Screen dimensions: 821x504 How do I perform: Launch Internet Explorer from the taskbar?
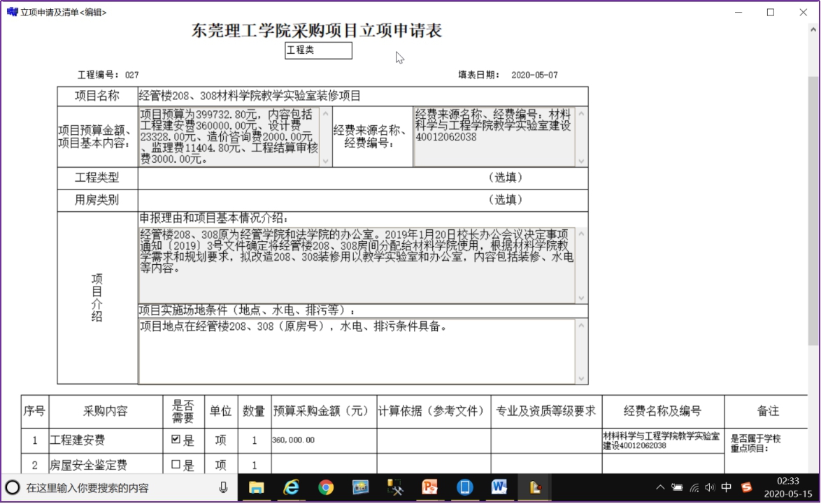click(x=291, y=487)
